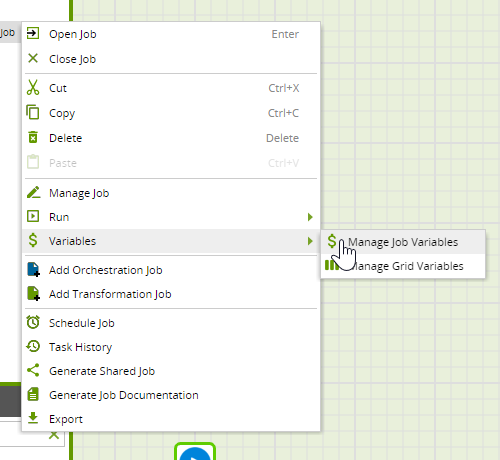
Task: Click the Ctrl+C shortcut label
Action: coord(283,113)
